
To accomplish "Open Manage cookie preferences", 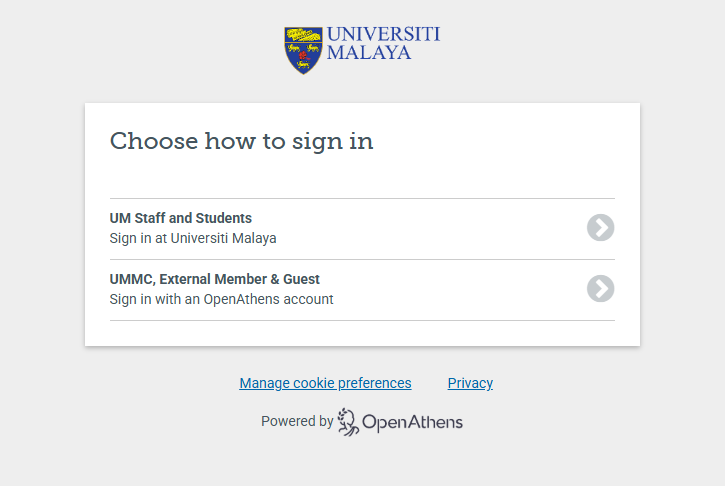I will [325, 383].
